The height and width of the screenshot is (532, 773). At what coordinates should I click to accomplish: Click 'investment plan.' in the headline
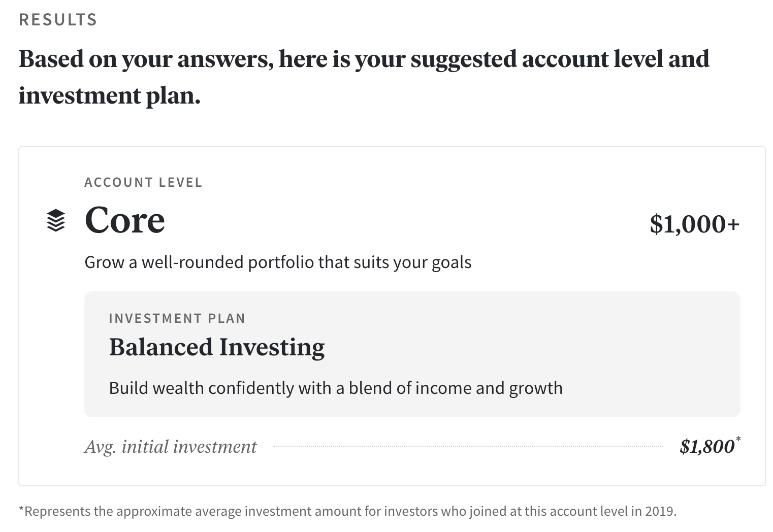click(110, 96)
